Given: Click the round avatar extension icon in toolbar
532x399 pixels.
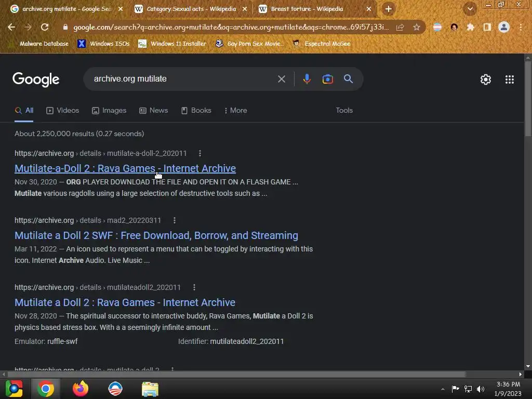Looking at the screenshot, I should click(x=454, y=27).
